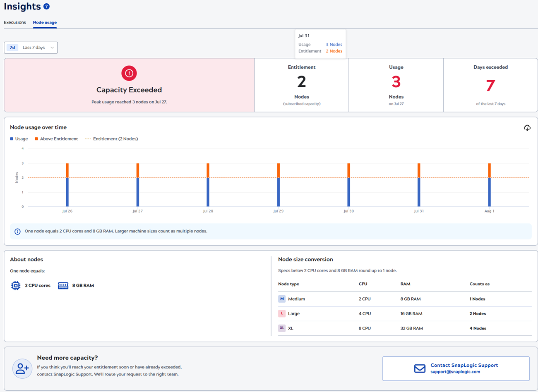Download the node usage chart

(527, 128)
